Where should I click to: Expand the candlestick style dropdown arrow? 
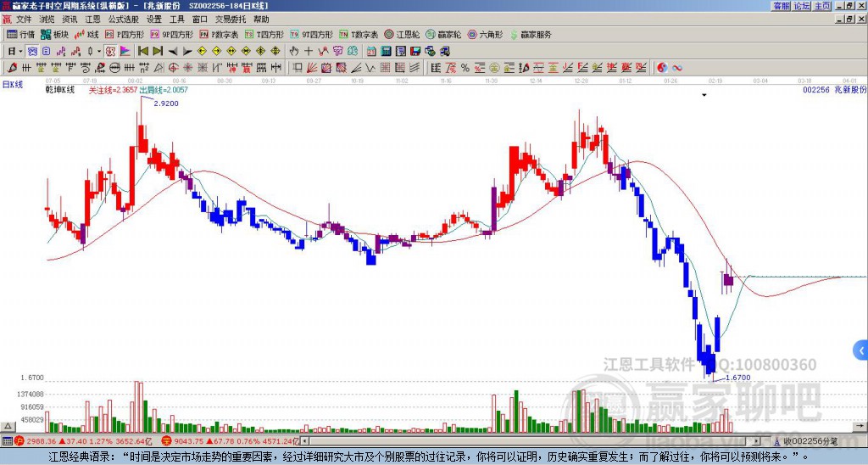[99, 52]
